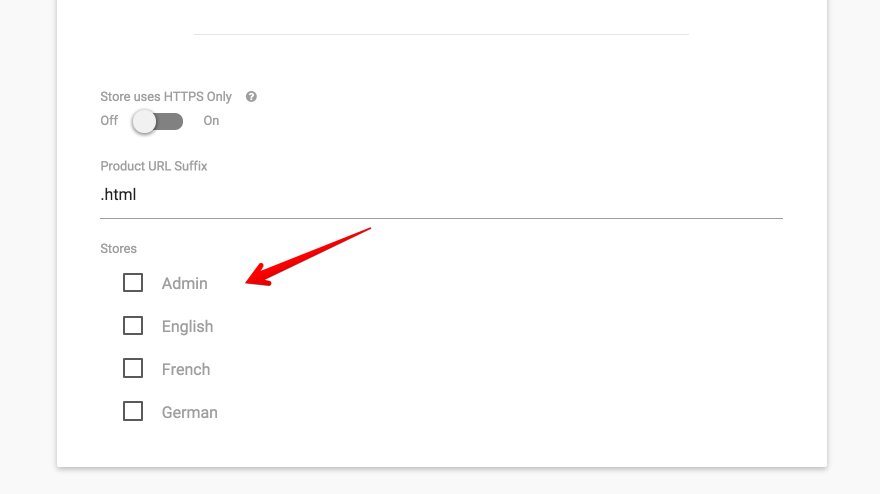Click the Stores section heading

(x=118, y=248)
